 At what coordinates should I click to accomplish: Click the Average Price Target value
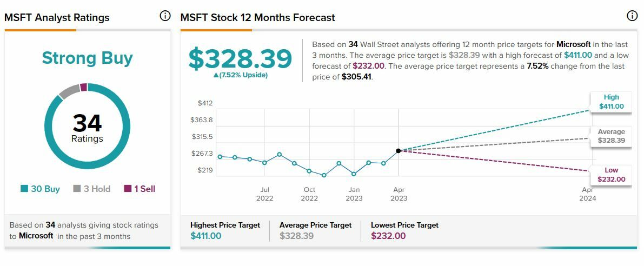tap(296, 236)
